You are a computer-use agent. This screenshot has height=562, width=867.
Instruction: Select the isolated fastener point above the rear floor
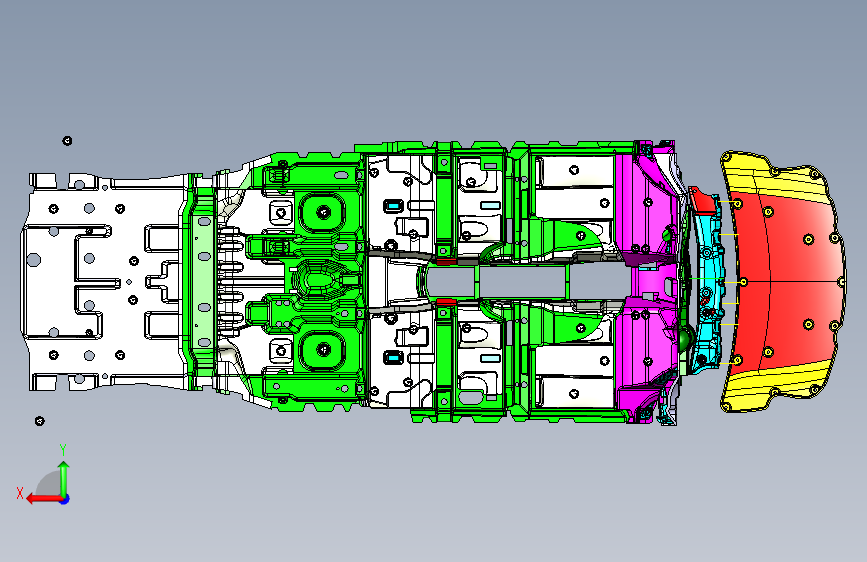pos(67,141)
